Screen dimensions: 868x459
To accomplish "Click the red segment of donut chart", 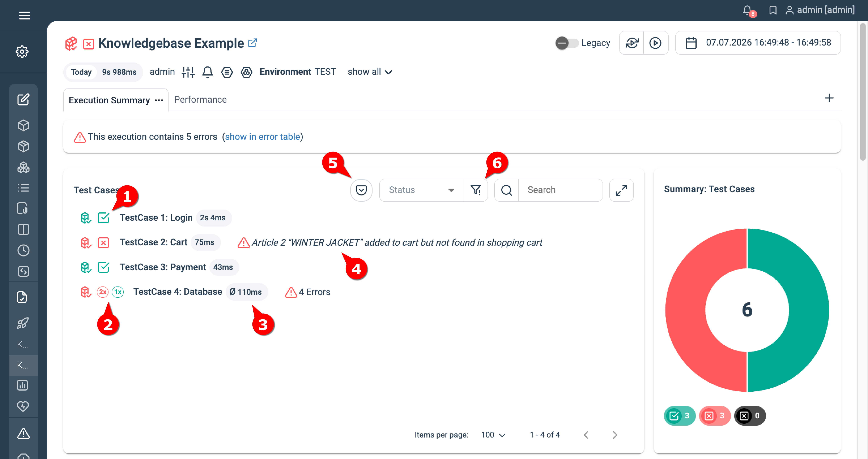I will coord(686,310).
